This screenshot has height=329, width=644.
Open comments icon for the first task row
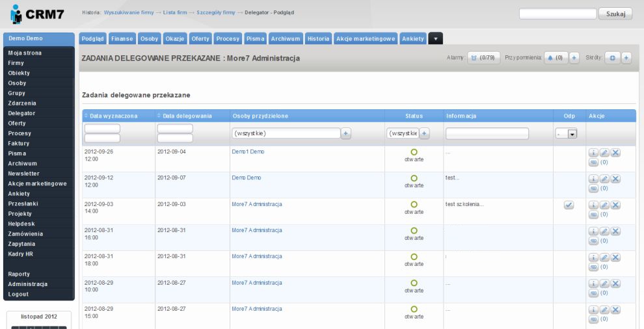point(593,163)
